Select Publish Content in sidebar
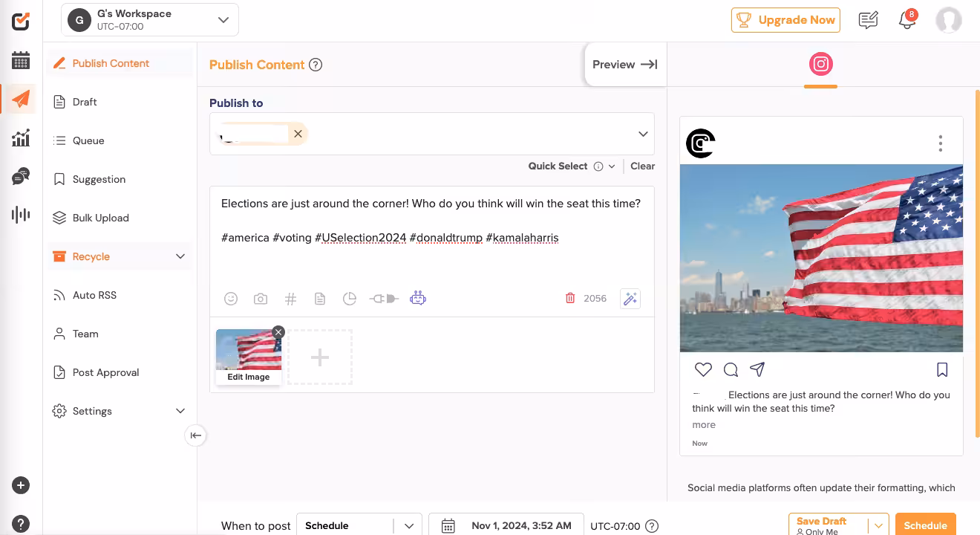The height and width of the screenshot is (535, 980). [120, 63]
